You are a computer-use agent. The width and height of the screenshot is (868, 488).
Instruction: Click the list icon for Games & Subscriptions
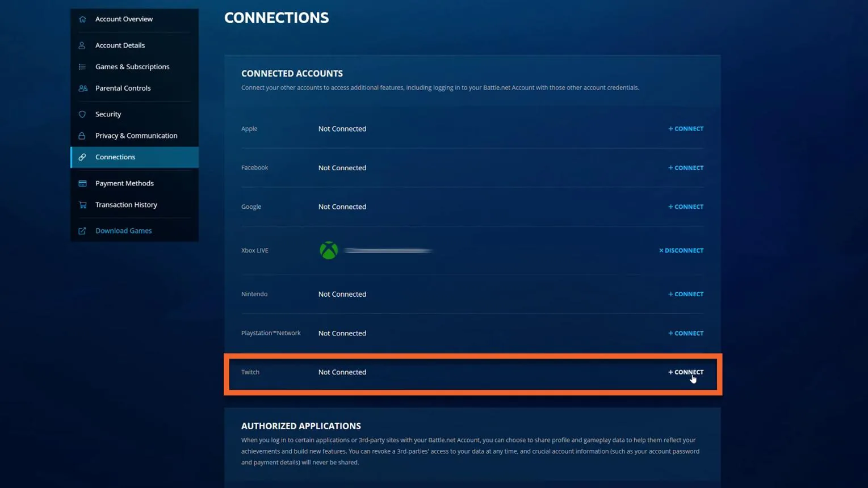82,67
